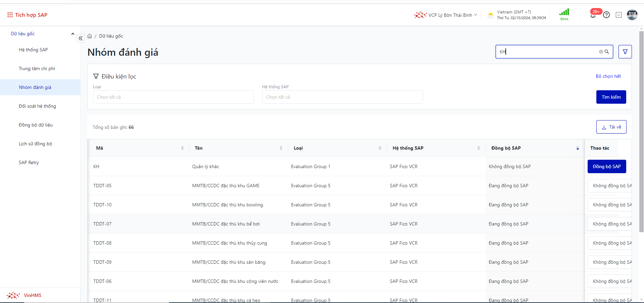The height and width of the screenshot is (303, 644).
Task: Sort by Đồng bộ SAP column
Action: click(578, 148)
